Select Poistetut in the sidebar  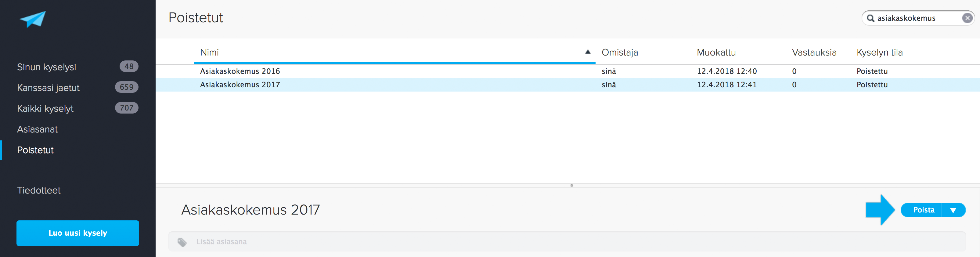coord(35,150)
